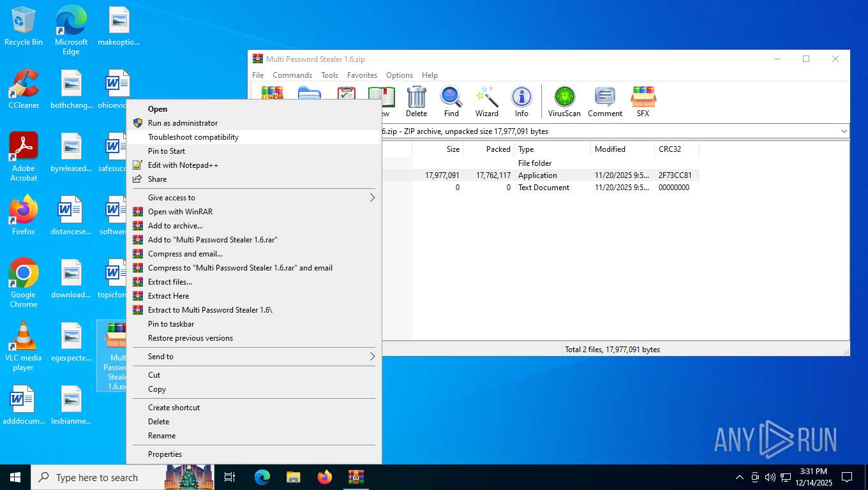Screen dimensions: 868x490
Task: Click the taskbar search box
Action: [123, 477]
